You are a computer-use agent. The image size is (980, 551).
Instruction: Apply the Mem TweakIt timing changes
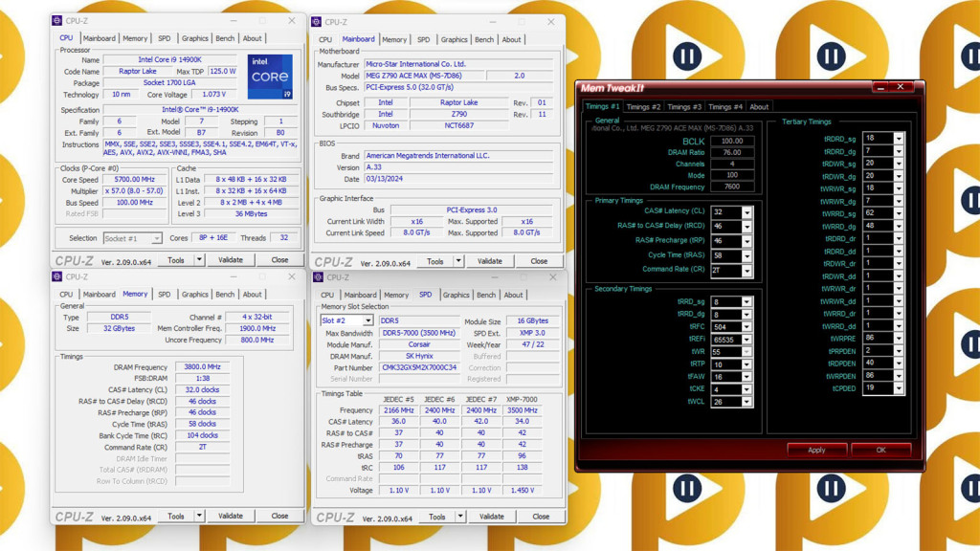tap(816, 449)
